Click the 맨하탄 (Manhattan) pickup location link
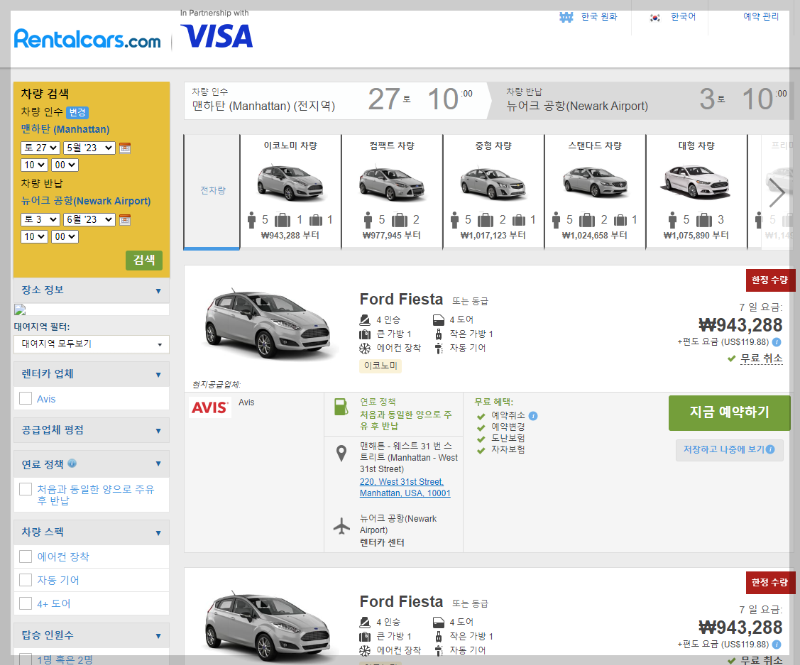Viewport: 800px width, 665px height. click(65, 129)
